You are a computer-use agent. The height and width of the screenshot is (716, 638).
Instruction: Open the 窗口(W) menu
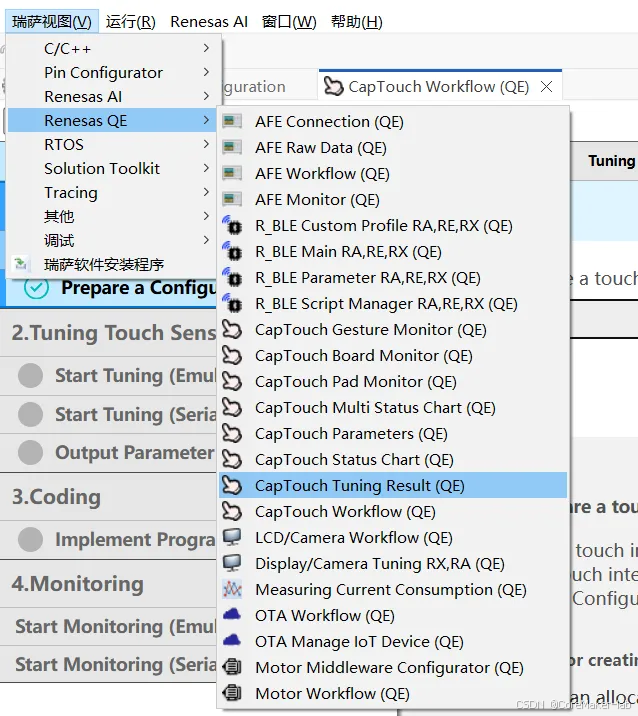(289, 21)
